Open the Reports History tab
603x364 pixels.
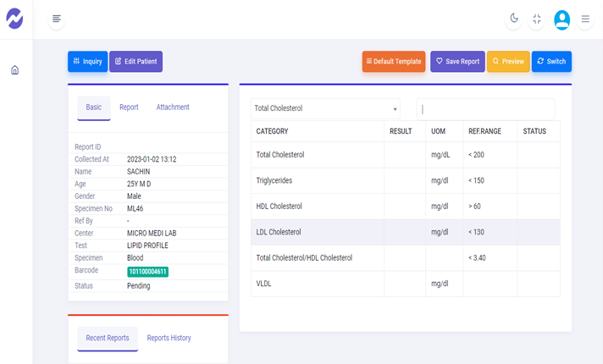[x=169, y=338]
